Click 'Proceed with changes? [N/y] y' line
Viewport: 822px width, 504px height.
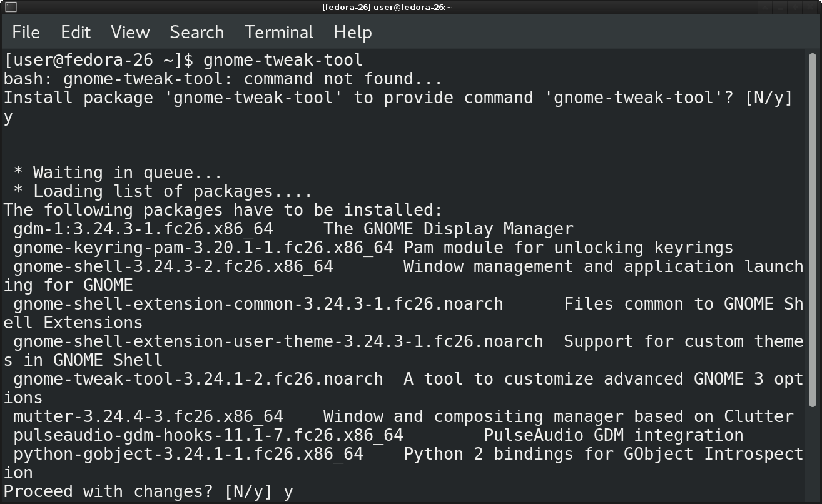tap(148, 491)
